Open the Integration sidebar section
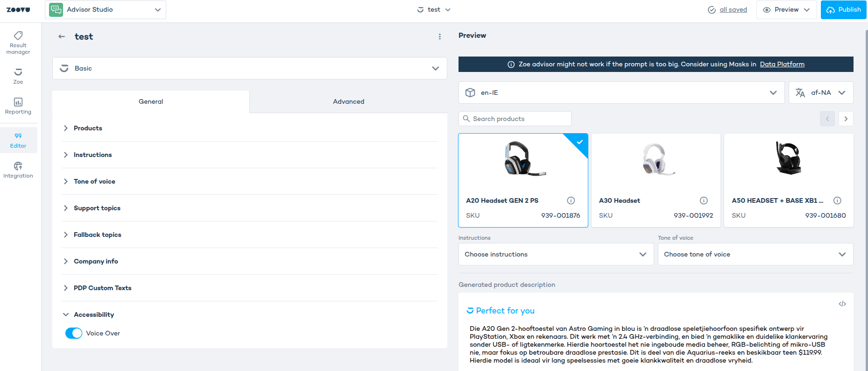Viewport: 868px width, 371px height. (x=18, y=170)
